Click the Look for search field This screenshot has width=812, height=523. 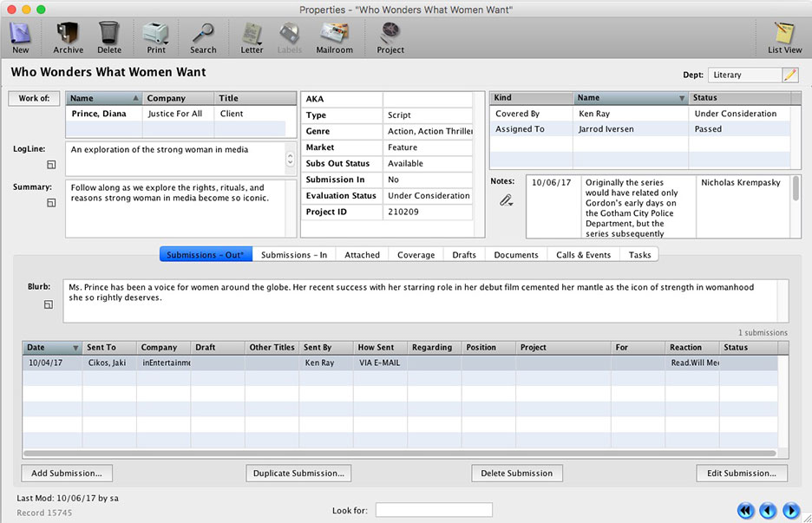pyautogui.click(x=434, y=510)
